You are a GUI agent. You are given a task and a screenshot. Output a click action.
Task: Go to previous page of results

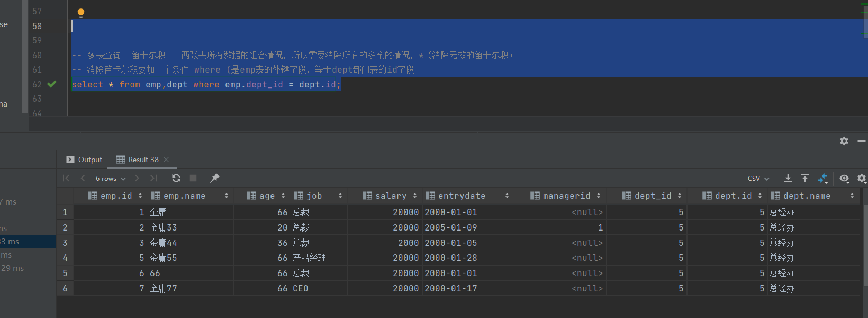pos(83,179)
